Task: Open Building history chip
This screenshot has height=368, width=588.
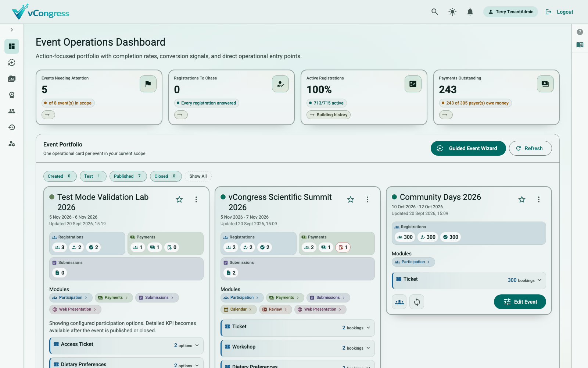Action: point(329,115)
